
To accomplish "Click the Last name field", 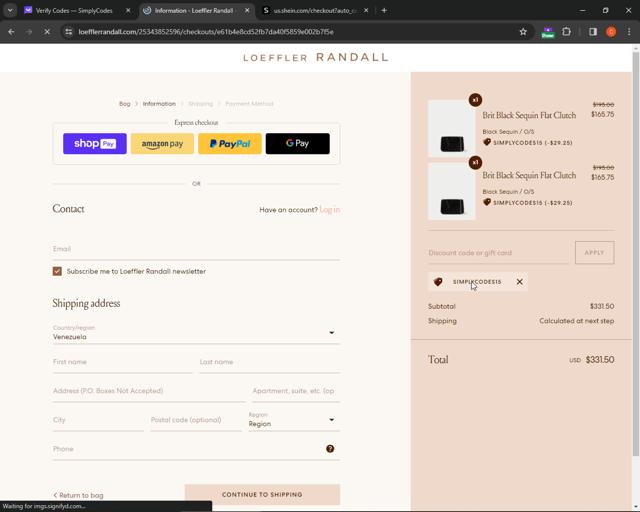I will click(x=269, y=362).
